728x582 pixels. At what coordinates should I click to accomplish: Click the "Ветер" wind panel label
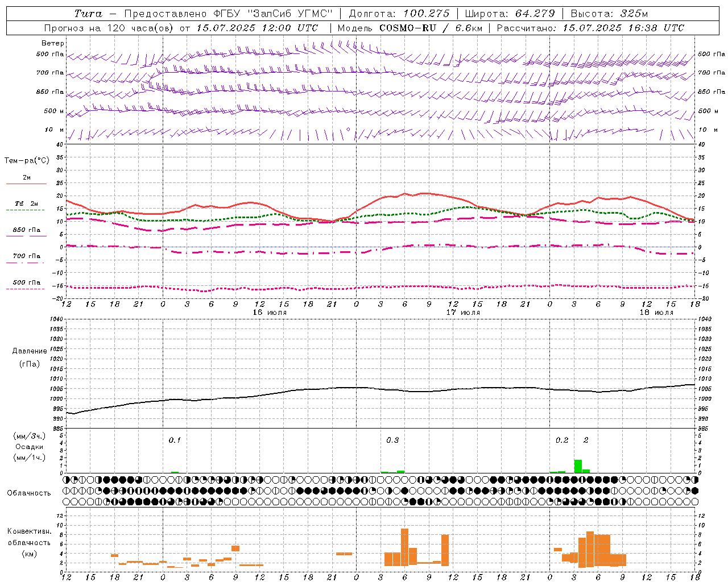(x=53, y=43)
